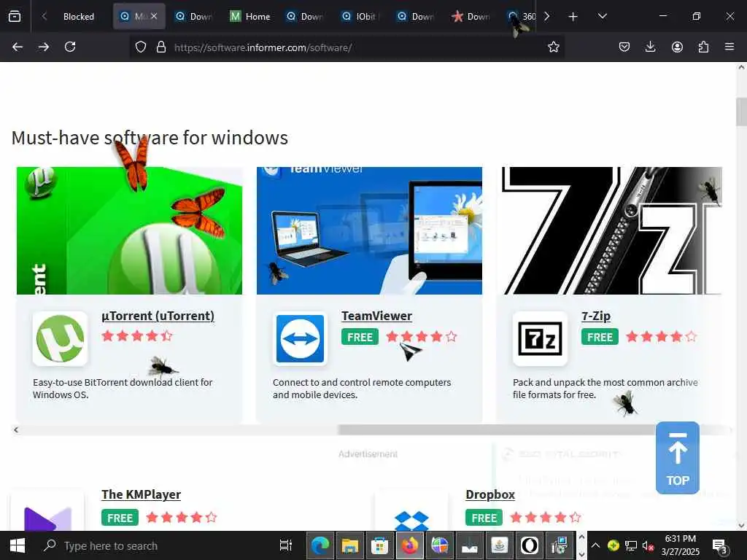This screenshot has height=560, width=747.
Task: Bookmark this page with the star icon
Action: point(553,47)
